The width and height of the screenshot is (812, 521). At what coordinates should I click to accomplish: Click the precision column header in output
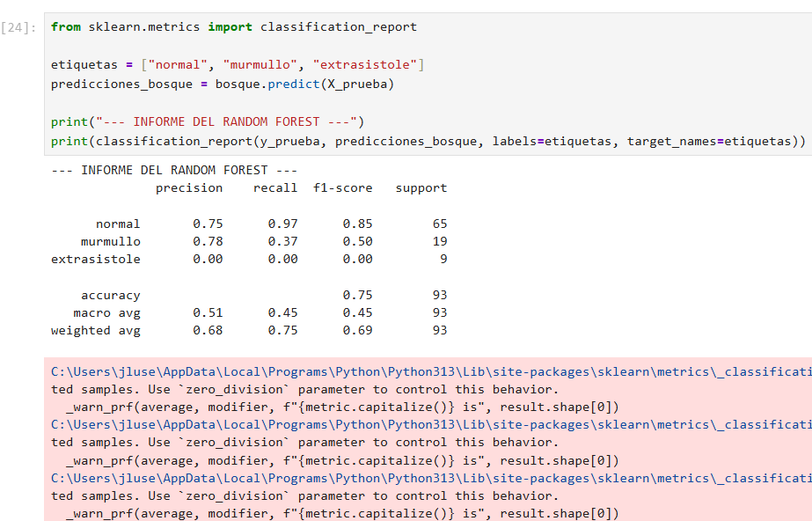[x=189, y=188]
